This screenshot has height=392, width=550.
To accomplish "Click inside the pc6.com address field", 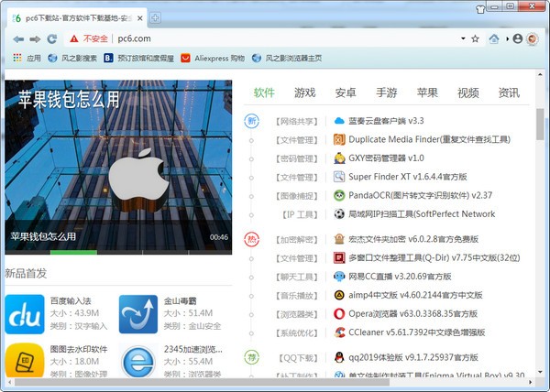I will 275,39.
